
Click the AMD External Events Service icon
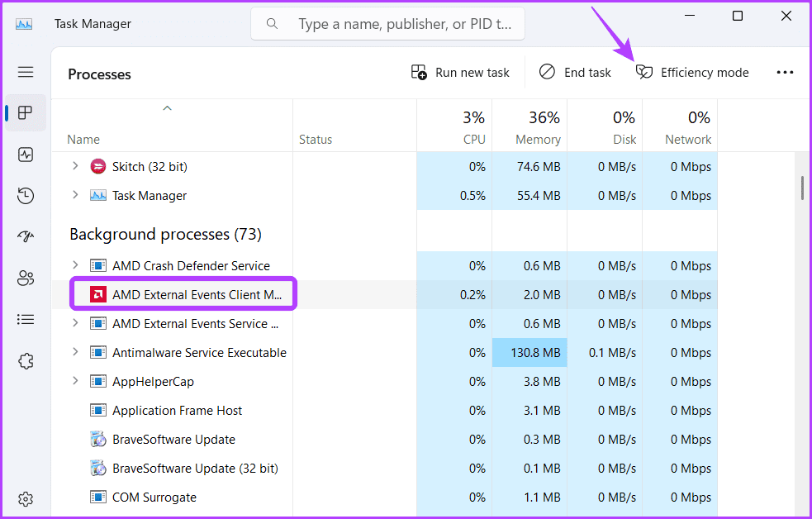point(97,324)
